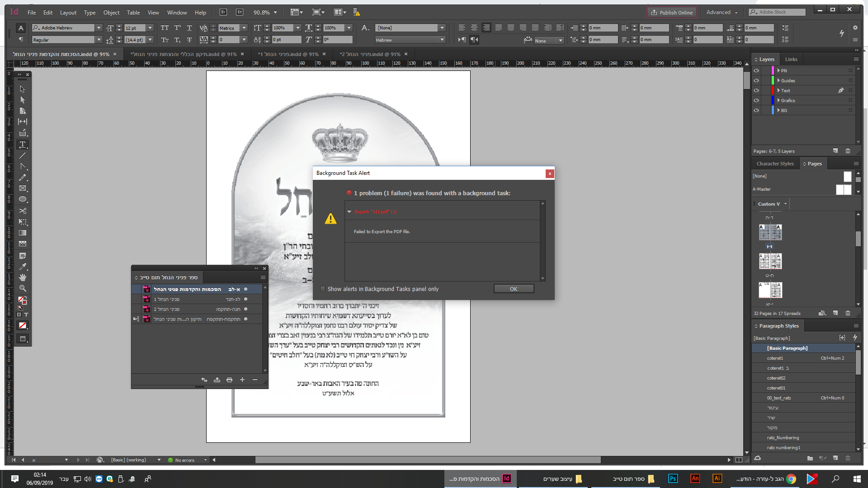Open the Hebrew language dropdown

[442, 40]
